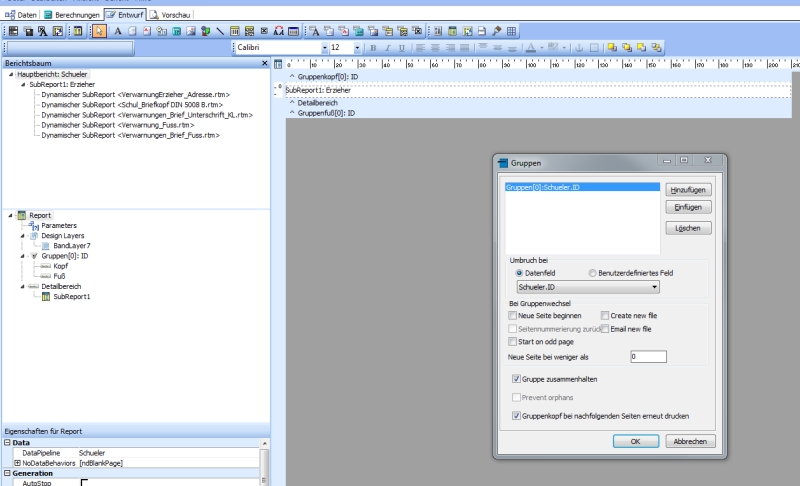Click the ruler corner icon above design canvas
The height and width of the screenshot is (486, 800).
(278, 64)
